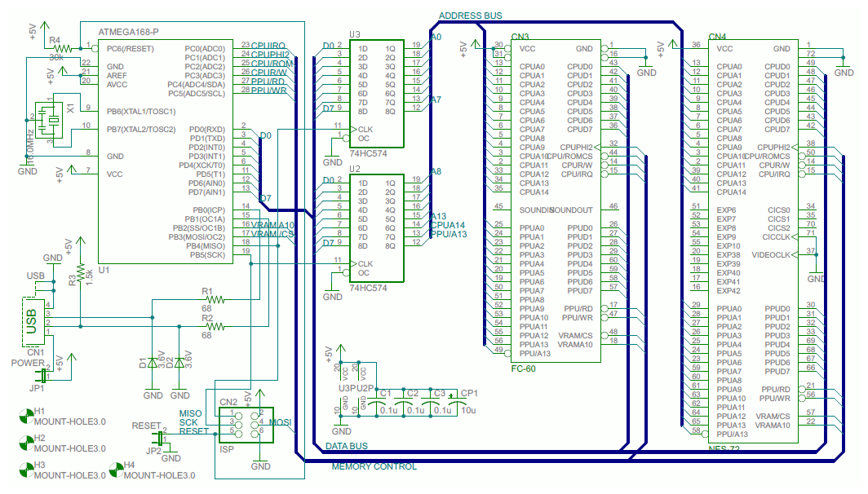The image size is (868, 494).
Task: Click the ADDRESS BUS label
Action: click(471, 14)
